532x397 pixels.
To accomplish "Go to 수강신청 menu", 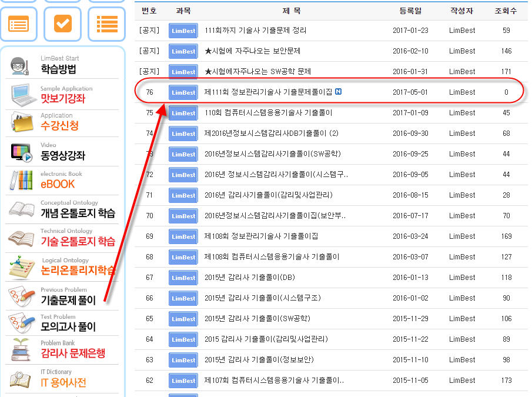I will click(x=60, y=125).
